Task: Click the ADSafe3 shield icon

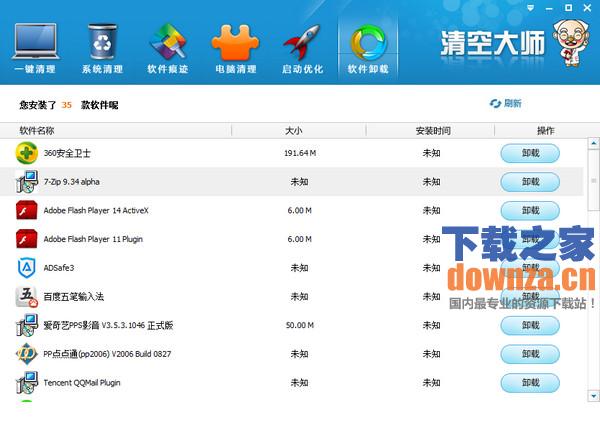Action: click(x=26, y=268)
